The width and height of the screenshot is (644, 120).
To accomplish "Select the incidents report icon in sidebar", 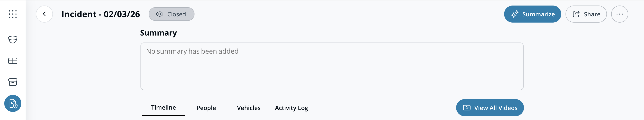I will click(13, 103).
